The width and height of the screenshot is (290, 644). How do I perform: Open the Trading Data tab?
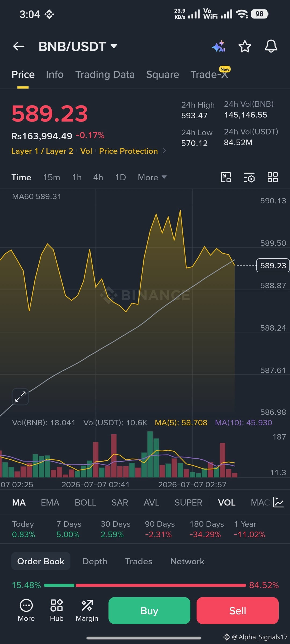pos(105,75)
